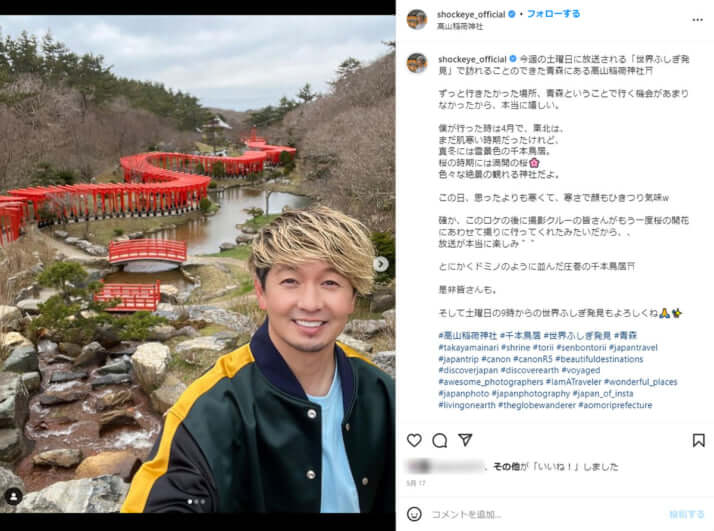The image size is (714, 531).
Task: Open 高山稲荷神社 location link
Action: pos(460,26)
